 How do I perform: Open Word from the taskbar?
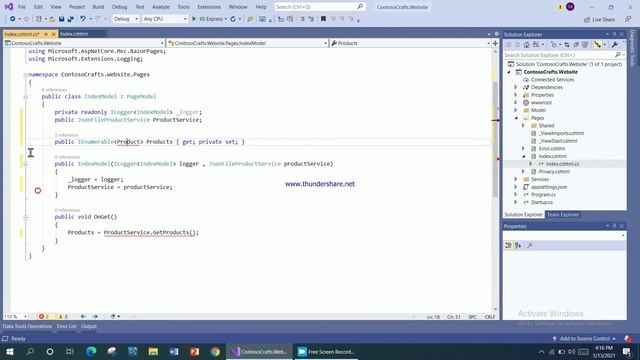174,351
